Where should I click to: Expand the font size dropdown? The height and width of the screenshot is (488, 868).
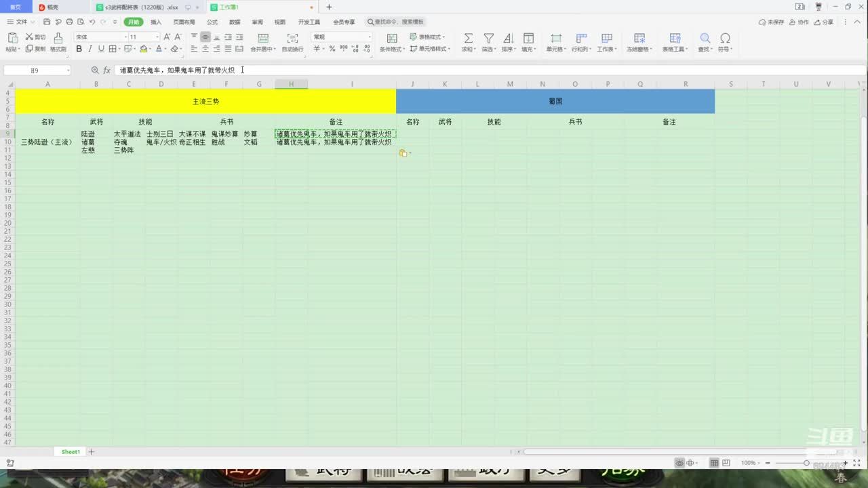click(157, 37)
